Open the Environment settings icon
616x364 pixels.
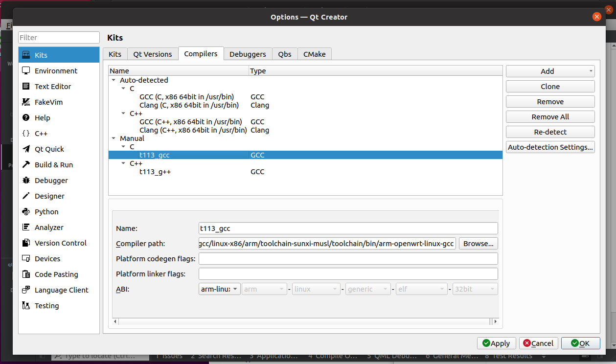click(x=26, y=71)
